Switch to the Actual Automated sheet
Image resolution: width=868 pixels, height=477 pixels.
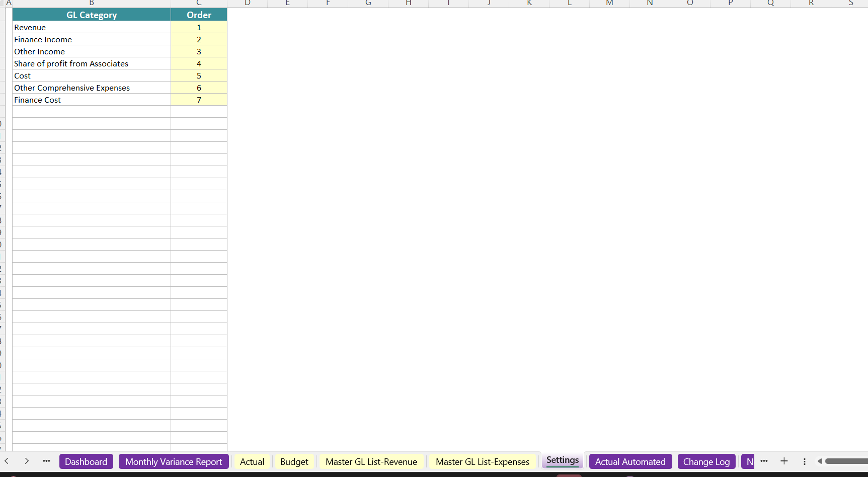[630, 461]
